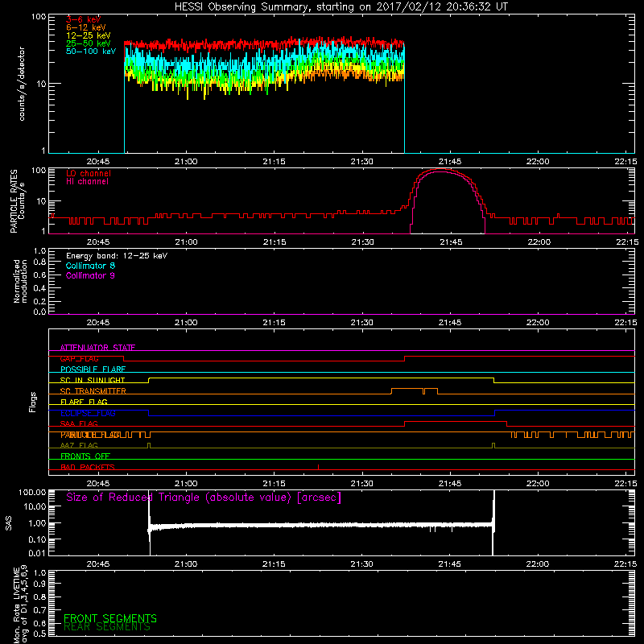This screenshot has width=644, height=644.
Task: Select the Collimator 8 legend label
Action: [90, 266]
